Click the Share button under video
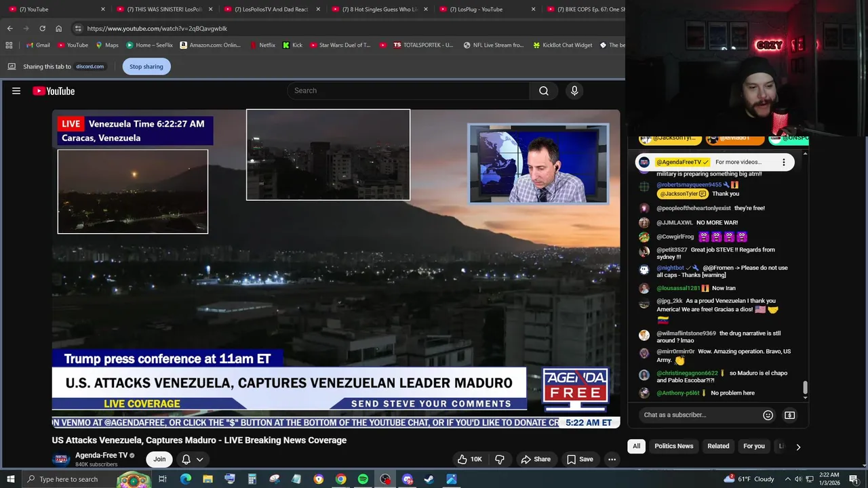The height and width of the screenshot is (488, 868). [535, 459]
